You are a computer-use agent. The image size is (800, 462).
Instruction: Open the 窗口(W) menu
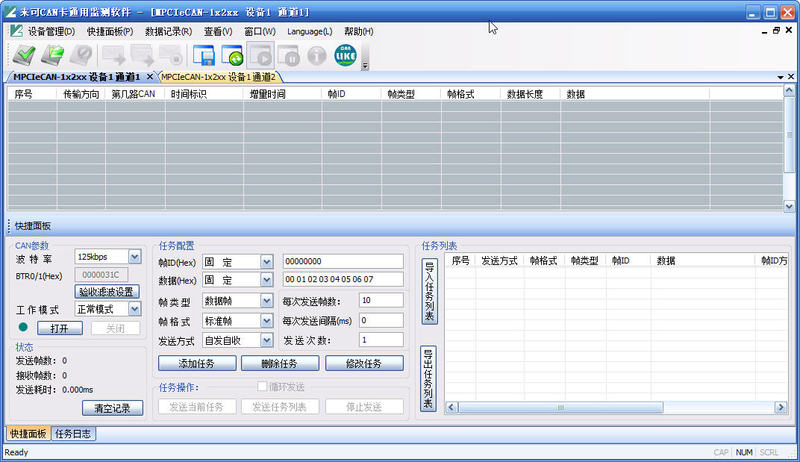260,32
